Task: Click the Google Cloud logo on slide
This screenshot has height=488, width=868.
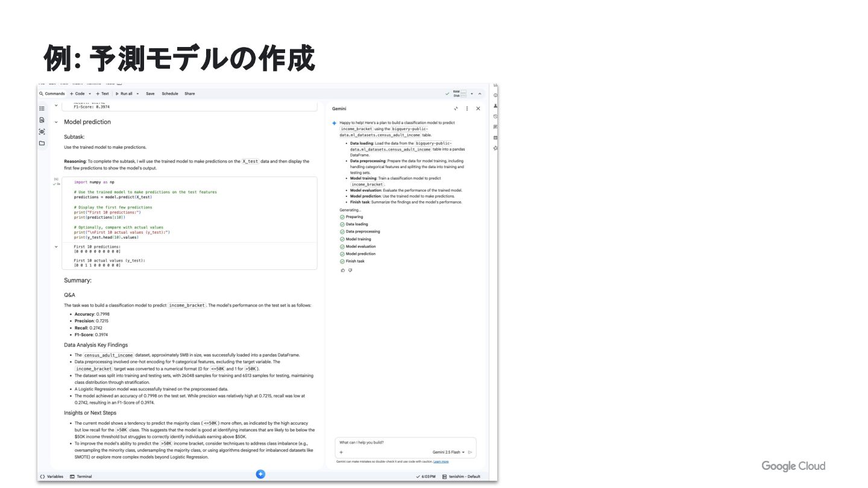Action: [x=793, y=466]
